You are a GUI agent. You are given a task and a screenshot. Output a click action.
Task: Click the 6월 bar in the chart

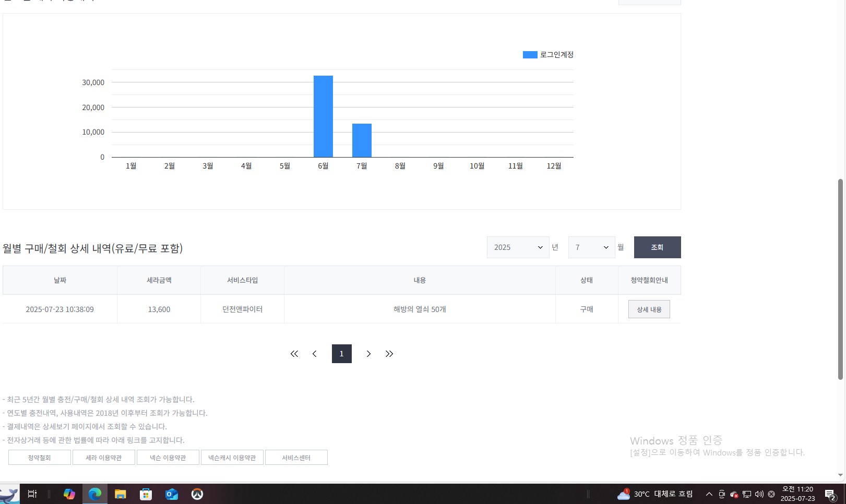point(323,116)
